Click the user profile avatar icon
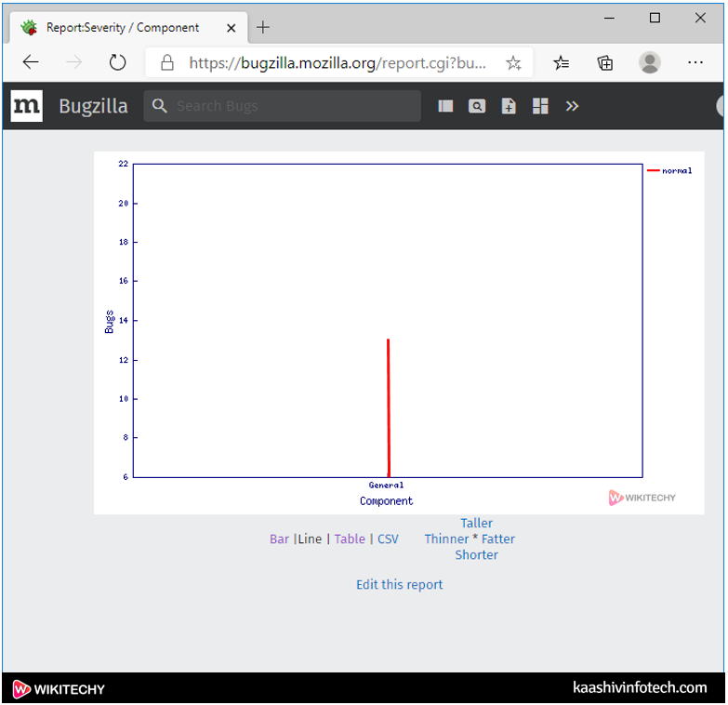The width and height of the screenshot is (728, 705). (650, 62)
